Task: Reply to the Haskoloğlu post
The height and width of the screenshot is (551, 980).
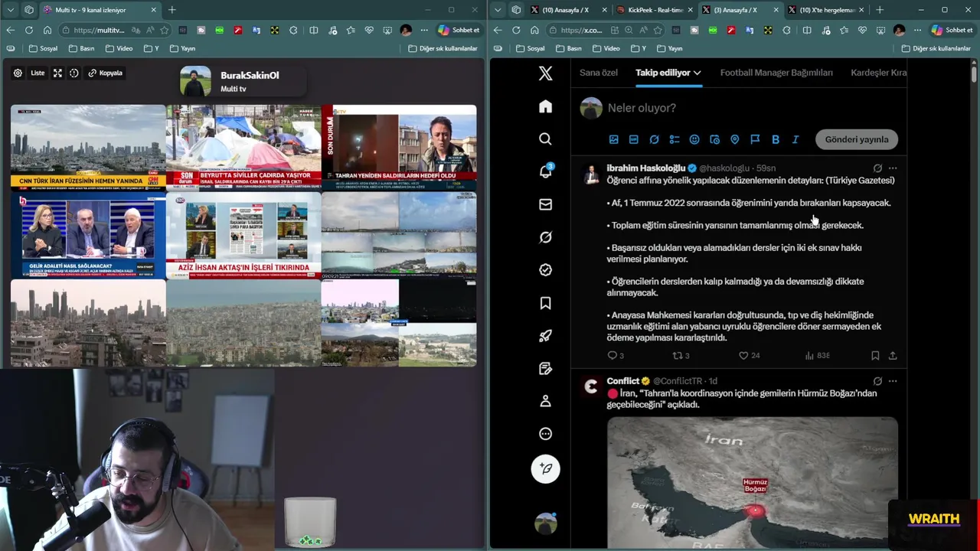Action: tap(615, 356)
